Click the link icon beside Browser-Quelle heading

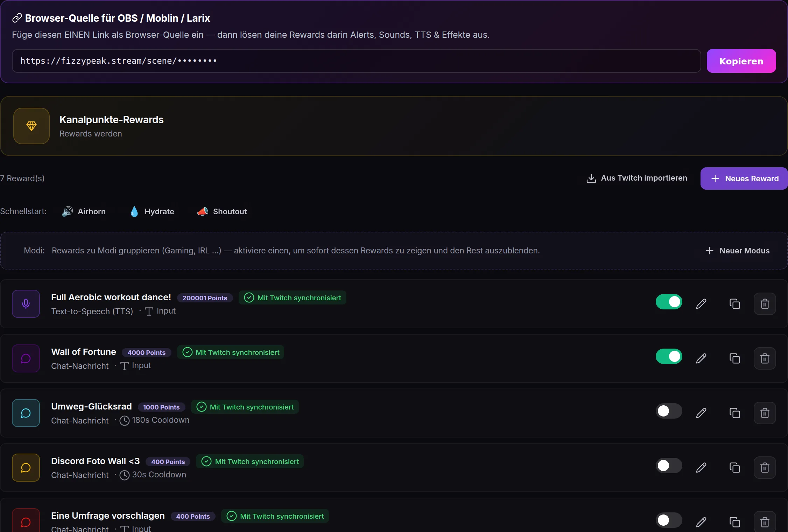17,18
